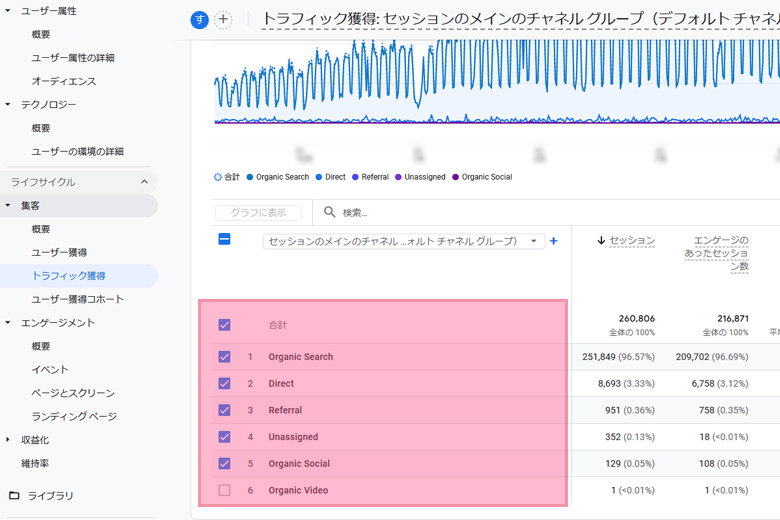The image size is (780, 520).
Task: Sort by セッション column header
Action: tap(632, 240)
